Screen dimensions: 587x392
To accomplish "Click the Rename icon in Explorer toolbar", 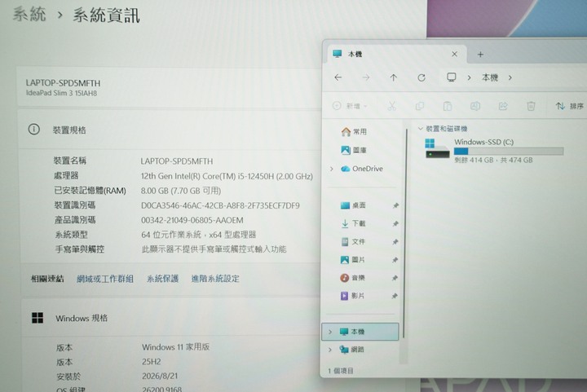I will pyautogui.click(x=475, y=106).
